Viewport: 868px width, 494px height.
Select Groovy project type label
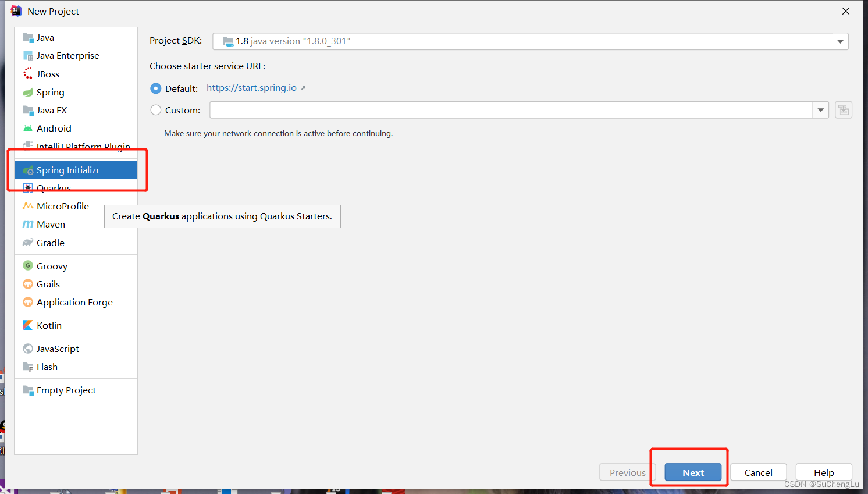pyautogui.click(x=52, y=266)
